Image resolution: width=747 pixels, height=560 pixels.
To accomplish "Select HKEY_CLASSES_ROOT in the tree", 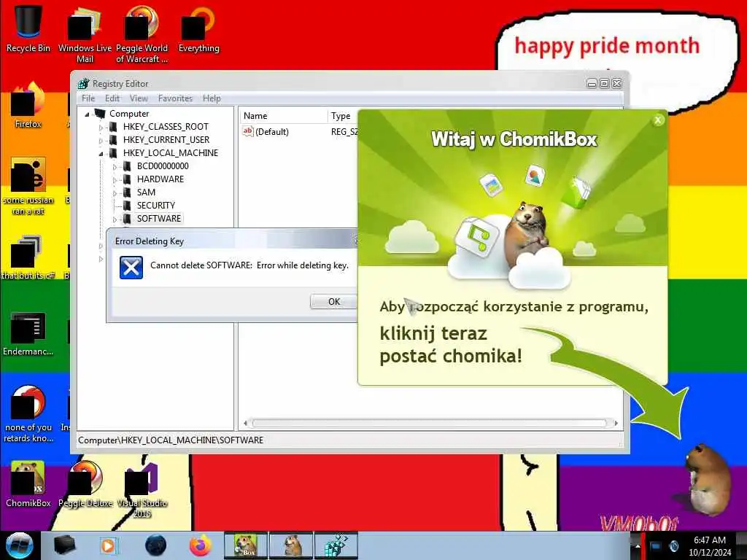I will click(x=166, y=127).
